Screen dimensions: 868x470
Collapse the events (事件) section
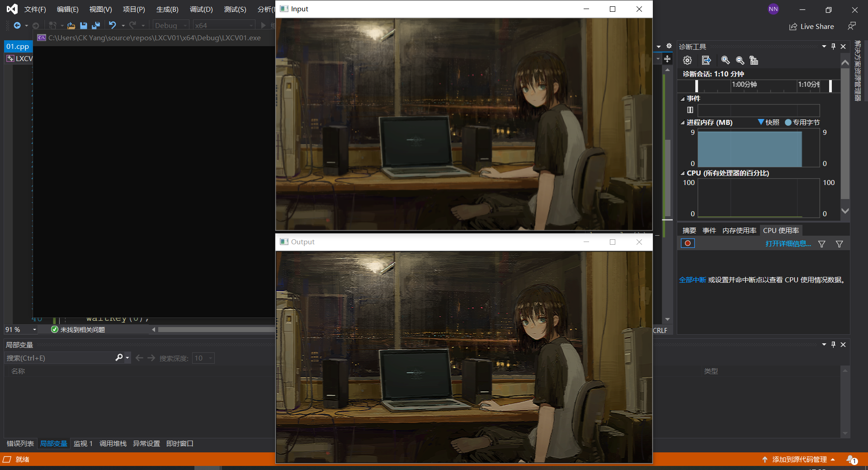(x=683, y=99)
